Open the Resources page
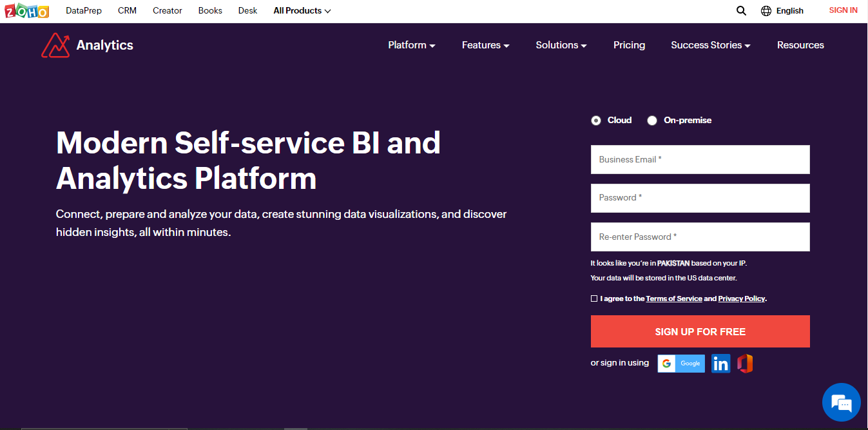This screenshot has height=430, width=868. 800,45
